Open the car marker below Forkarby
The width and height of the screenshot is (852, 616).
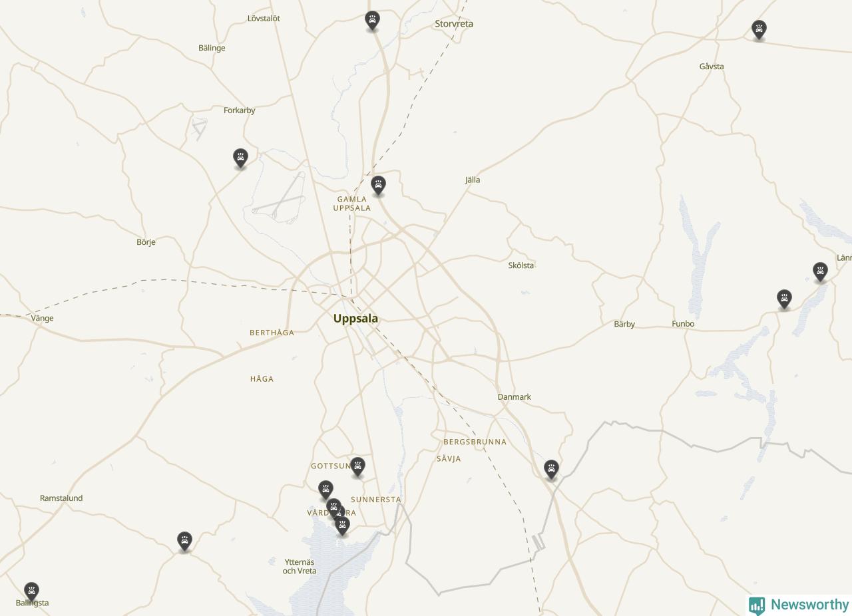(x=240, y=158)
